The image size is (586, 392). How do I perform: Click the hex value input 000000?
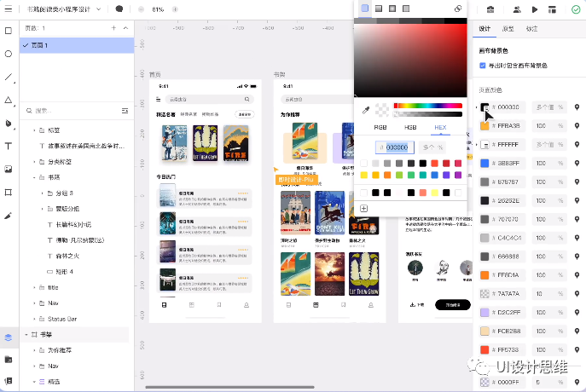point(395,147)
